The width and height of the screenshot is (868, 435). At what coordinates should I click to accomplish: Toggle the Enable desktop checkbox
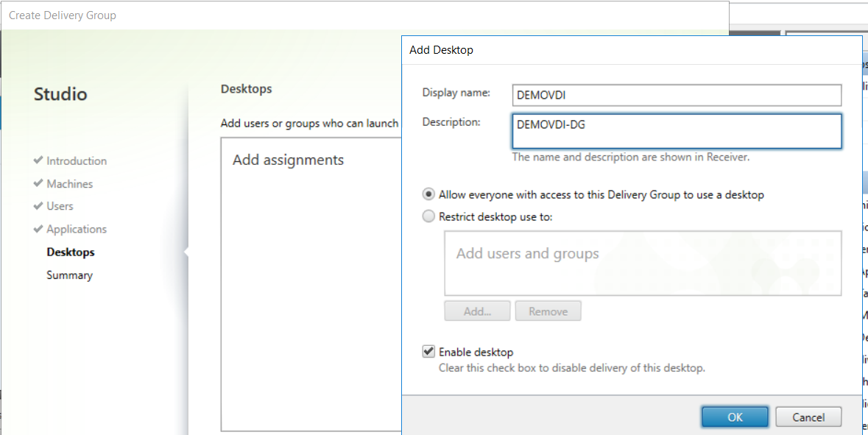(x=428, y=352)
